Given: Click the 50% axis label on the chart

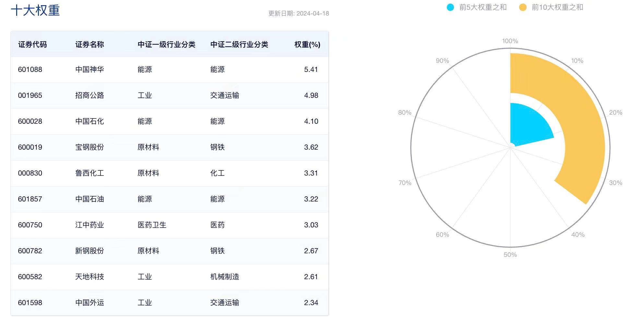Looking at the screenshot, I should [x=510, y=255].
